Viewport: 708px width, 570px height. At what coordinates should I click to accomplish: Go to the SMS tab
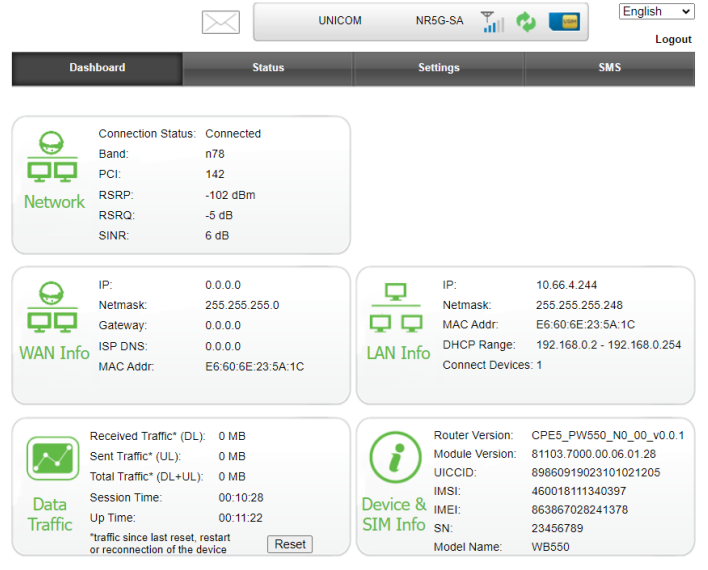[x=609, y=68]
